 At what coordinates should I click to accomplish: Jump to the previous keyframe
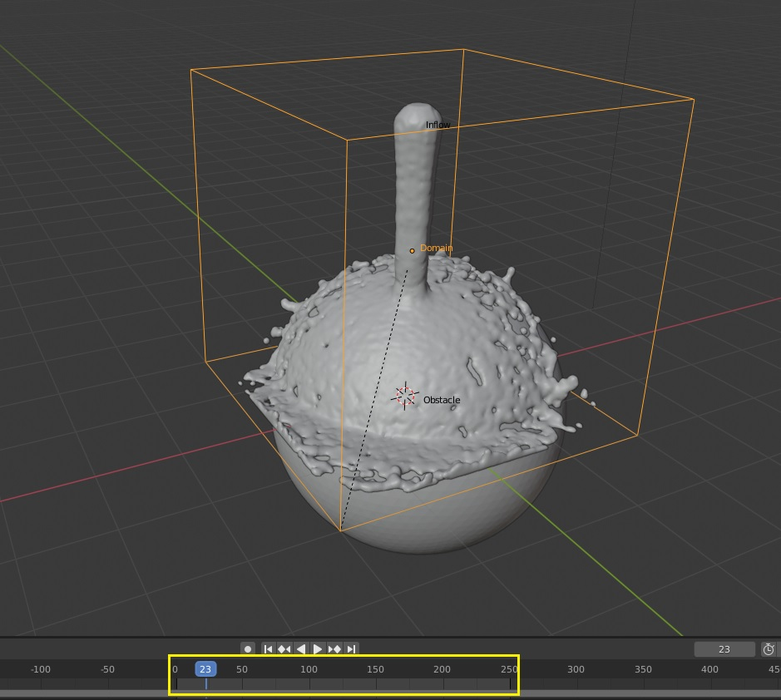pyautogui.click(x=284, y=648)
